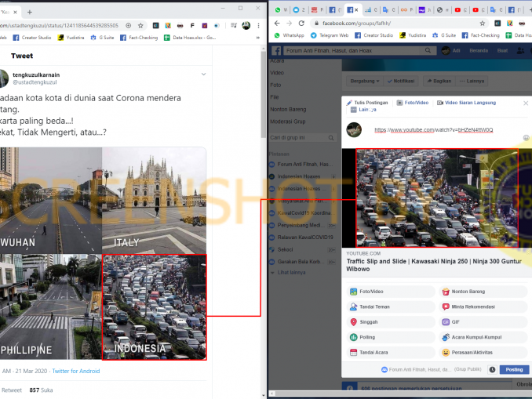532x399 pixels.
Task: Choose Tandai Teman option
Action: [x=391, y=307]
